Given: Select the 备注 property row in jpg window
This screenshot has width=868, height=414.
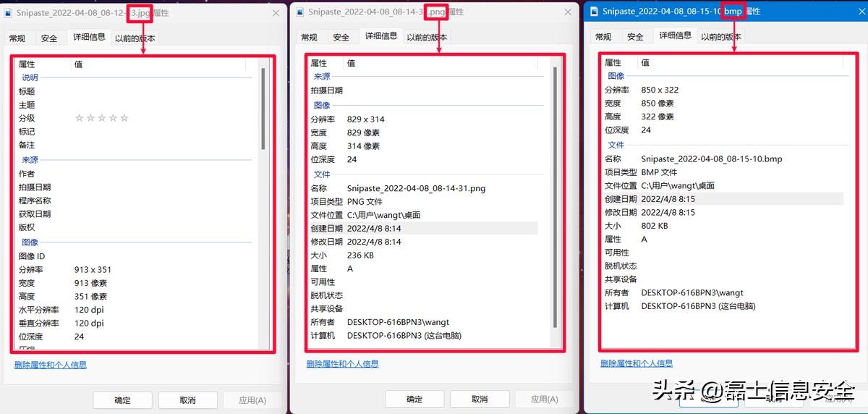Looking at the screenshot, I should [135, 145].
